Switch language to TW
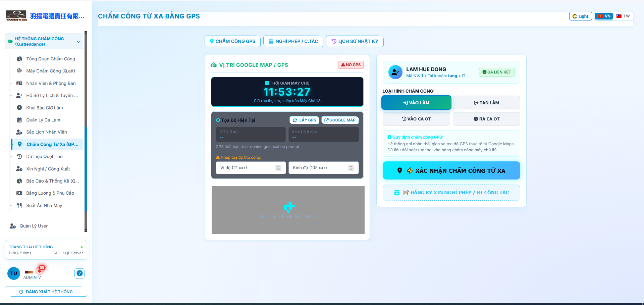This screenshot has height=305, width=644. click(x=623, y=16)
